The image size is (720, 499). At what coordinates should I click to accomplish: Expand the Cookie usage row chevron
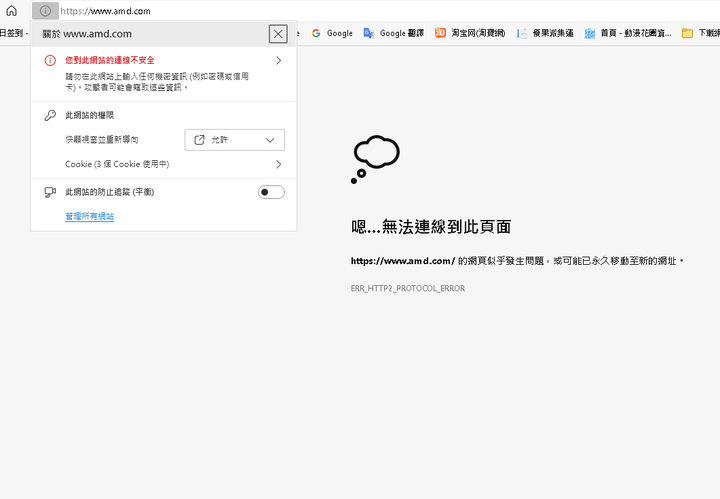coord(278,164)
